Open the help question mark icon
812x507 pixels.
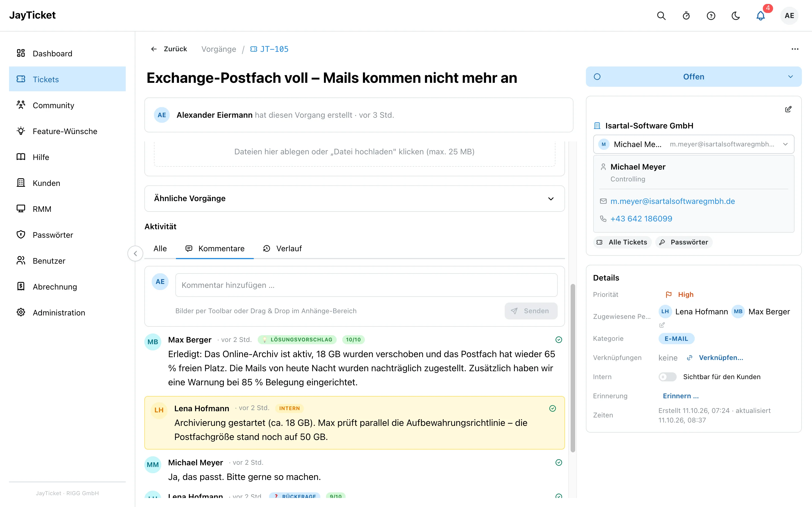click(x=711, y=16)
